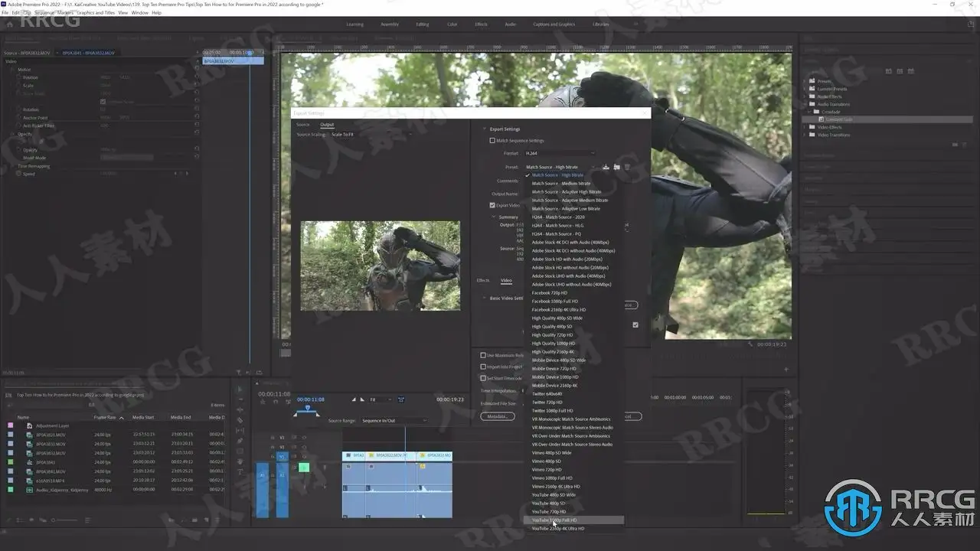Click the aspect ratio correction icon near Fit

coord(401,399)
